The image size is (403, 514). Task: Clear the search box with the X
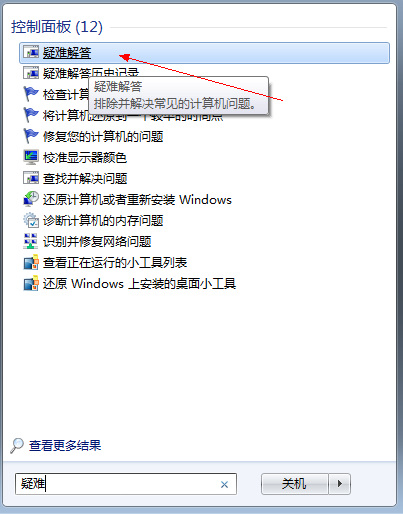(x=224, y=484)
